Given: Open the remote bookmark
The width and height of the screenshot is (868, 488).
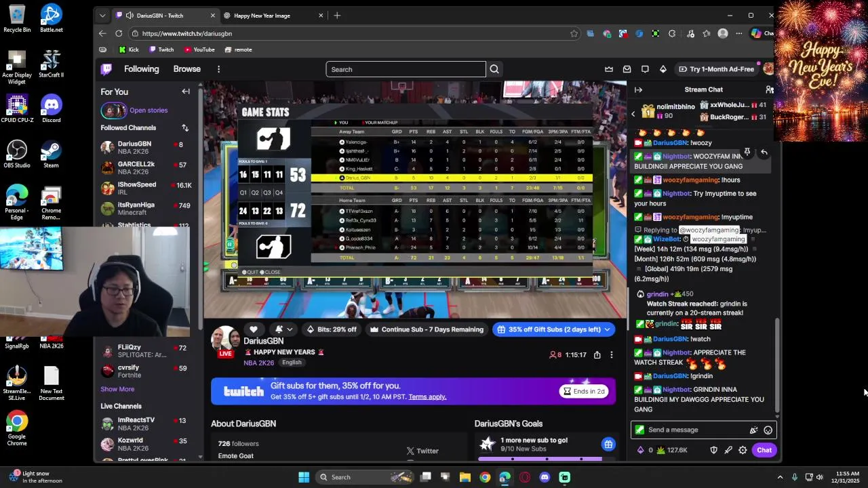Looking at the screenshot, I should point(238,49).
